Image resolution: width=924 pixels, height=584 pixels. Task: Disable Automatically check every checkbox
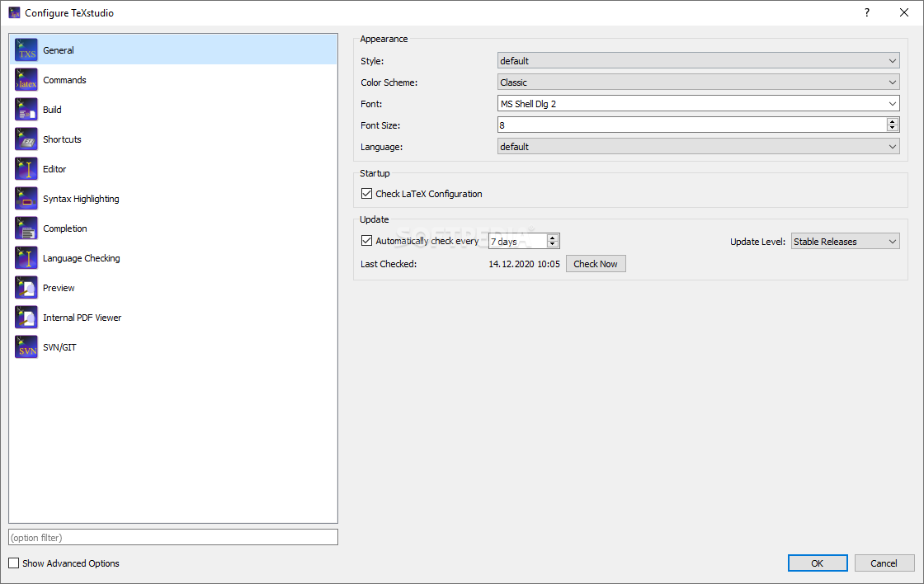pos(366,240)
